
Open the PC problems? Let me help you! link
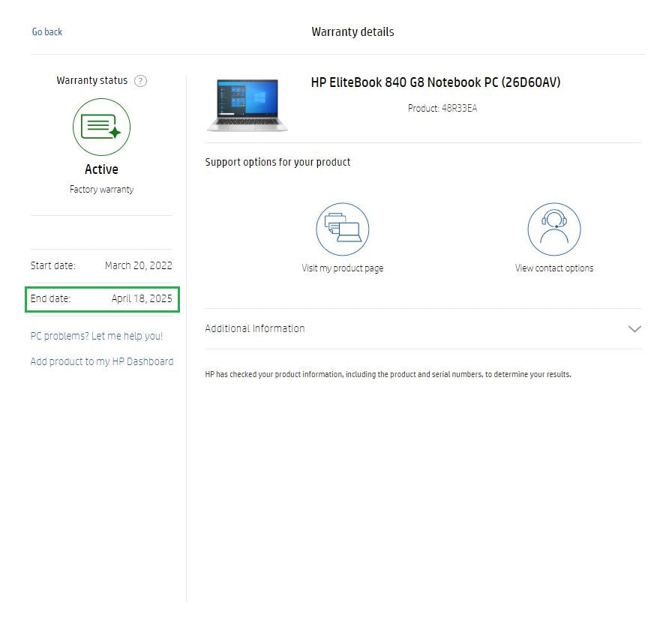point(97,337)
